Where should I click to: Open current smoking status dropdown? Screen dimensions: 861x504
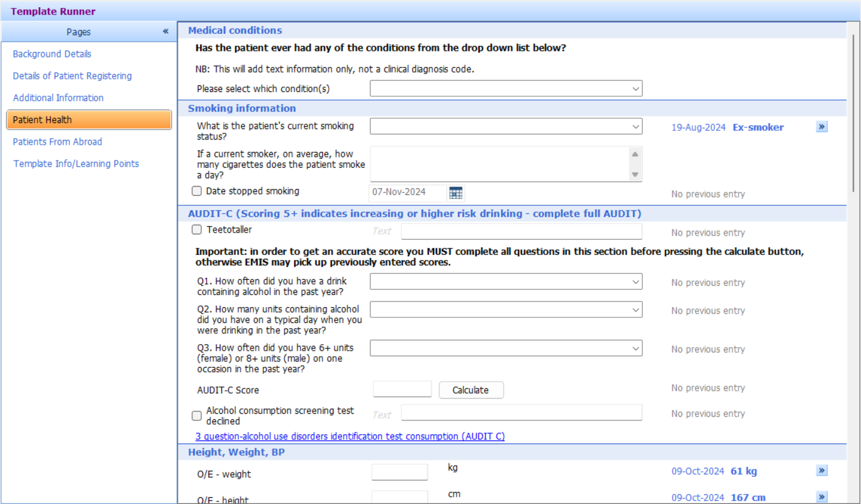tap(506, 127)
